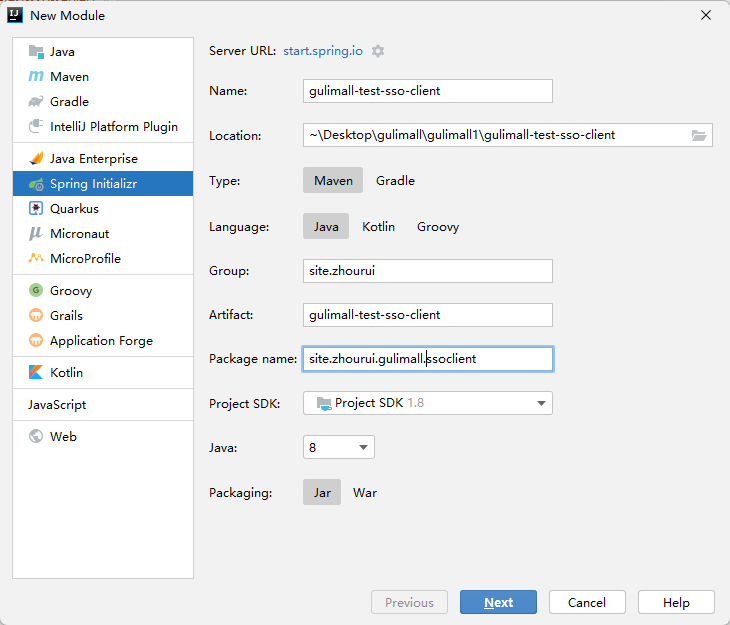
Task: Click the Group input field
Action: [428, 271]
